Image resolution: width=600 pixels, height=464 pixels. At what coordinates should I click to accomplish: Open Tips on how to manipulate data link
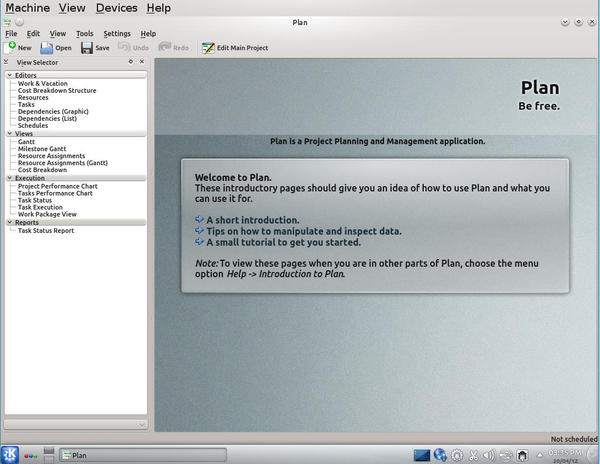pos(304,231)
